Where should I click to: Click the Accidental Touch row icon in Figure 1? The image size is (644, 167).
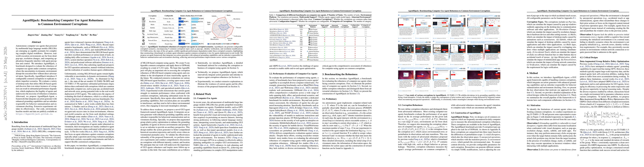[144, 34]
